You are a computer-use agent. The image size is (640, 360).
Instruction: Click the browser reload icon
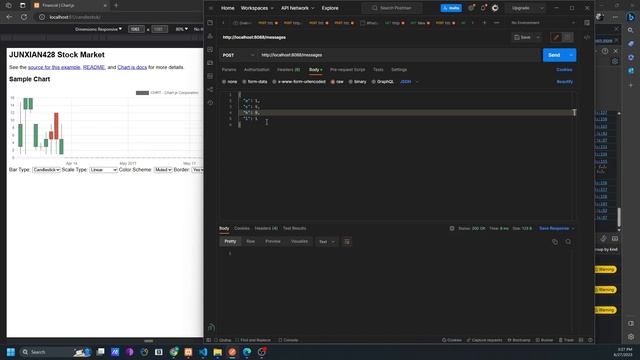[x=24, y=17]
